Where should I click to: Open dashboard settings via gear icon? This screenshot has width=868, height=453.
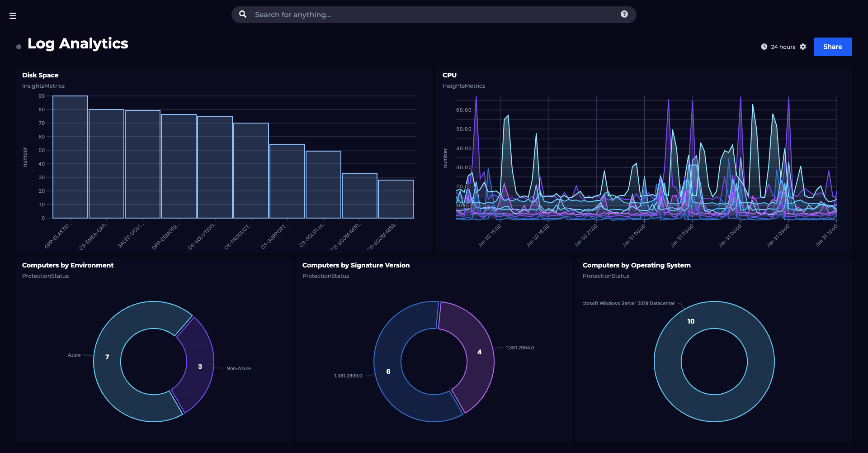pyautogui.click(x=803, y=47)
